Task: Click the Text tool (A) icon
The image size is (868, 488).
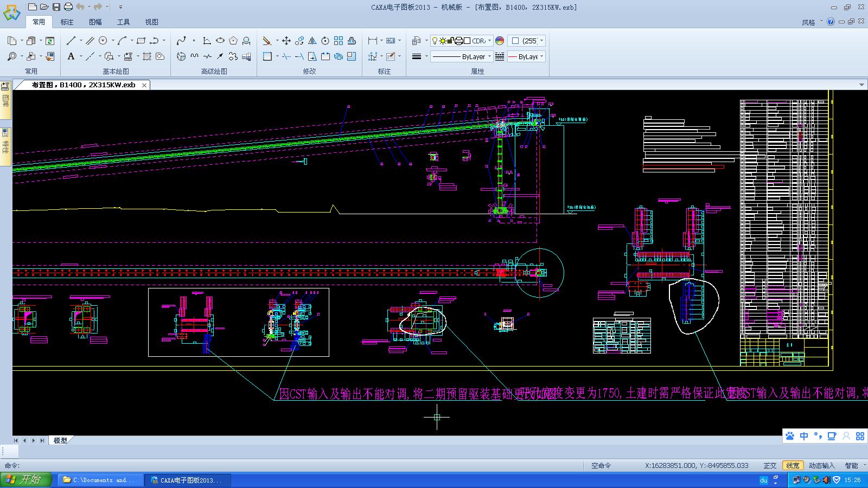Action: (x=71, y=56)
